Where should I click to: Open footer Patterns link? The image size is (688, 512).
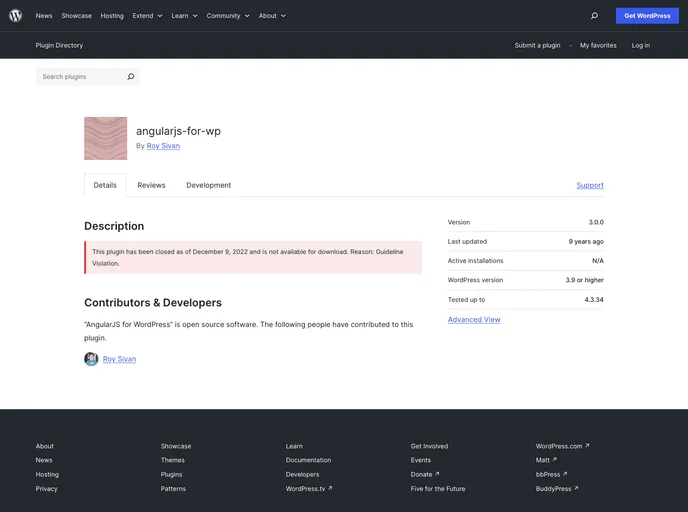tap(173, 489)
